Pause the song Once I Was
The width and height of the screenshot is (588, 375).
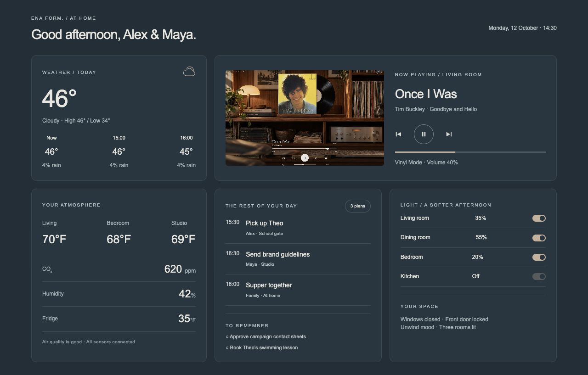[424, 134]
